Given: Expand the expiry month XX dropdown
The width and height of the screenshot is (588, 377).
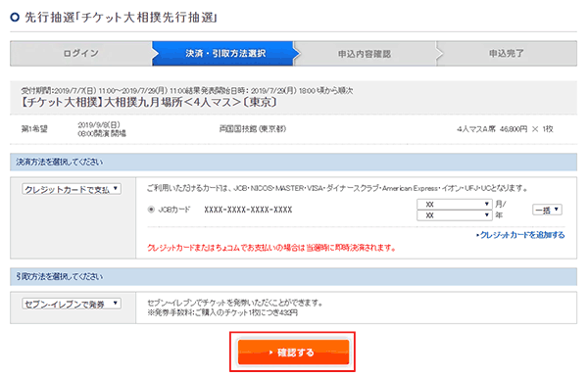Looking at the screenshot, I should pos(454,205).
